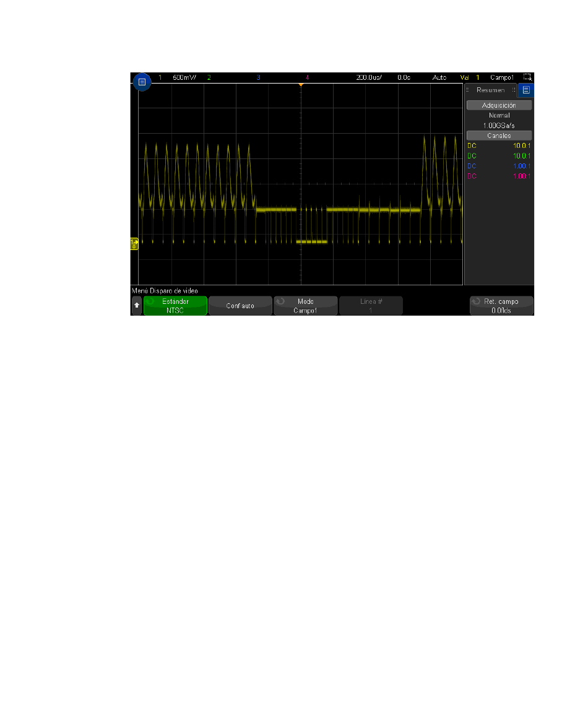Viewport: 588px width, 721px height.
Task: Click the 500mV/ vertical scale value
Action: click(184, 77)
